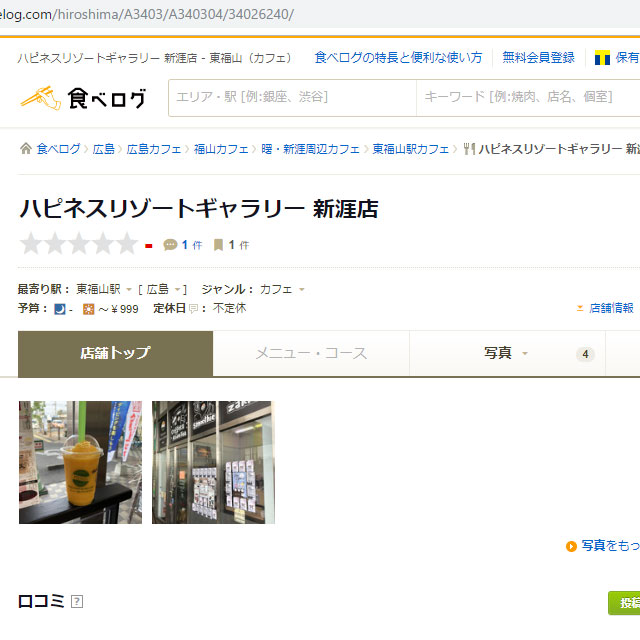Click the dinner budget moon icon
This screenshot has width=640, height=640.
tap(60, 309)
